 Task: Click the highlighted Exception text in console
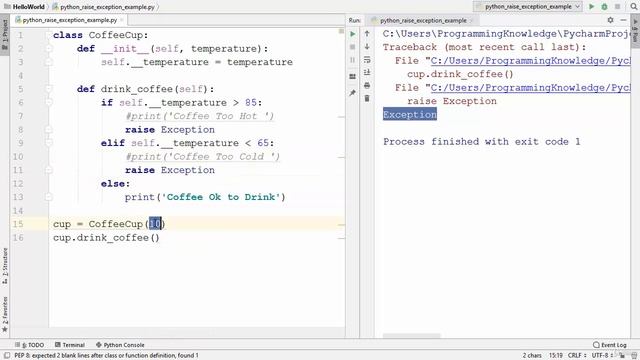pos(410,114)
